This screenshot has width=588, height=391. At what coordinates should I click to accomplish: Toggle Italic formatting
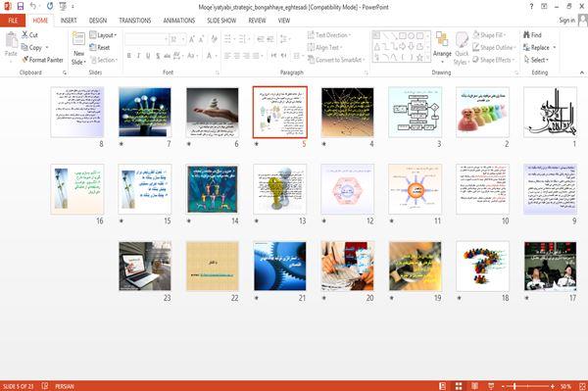[139, 56]
